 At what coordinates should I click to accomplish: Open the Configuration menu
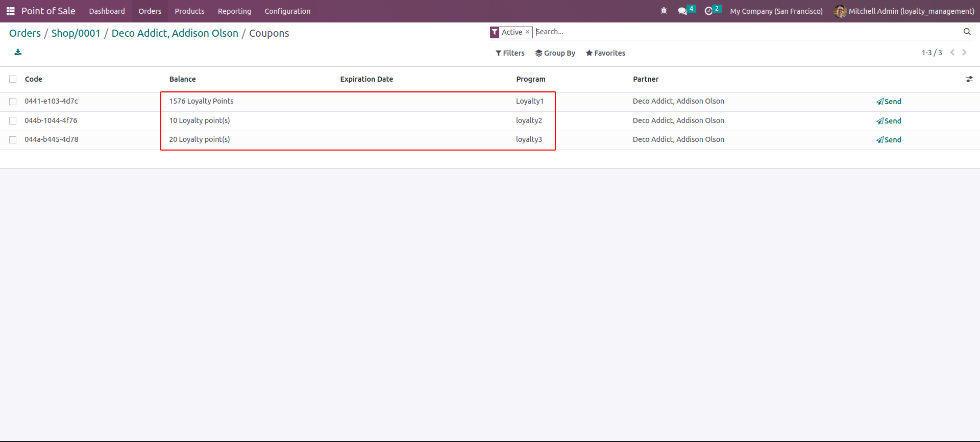click(x=287, y=11)
